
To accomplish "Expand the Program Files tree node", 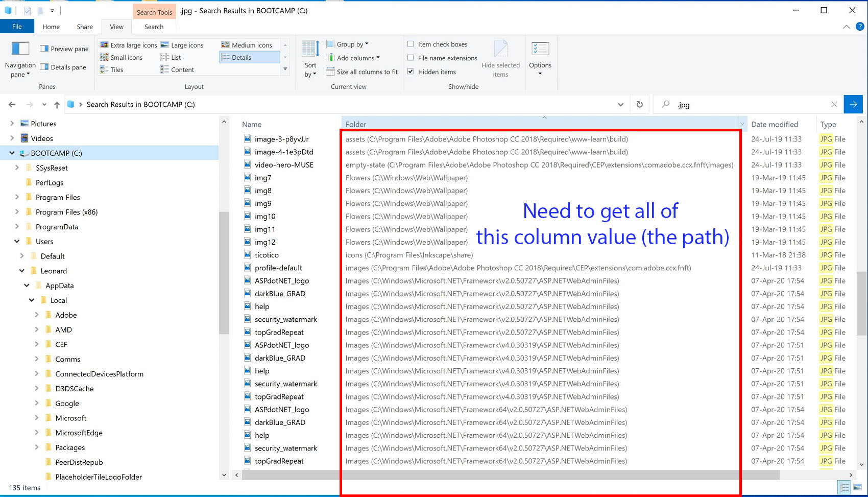I will point(17,197).
